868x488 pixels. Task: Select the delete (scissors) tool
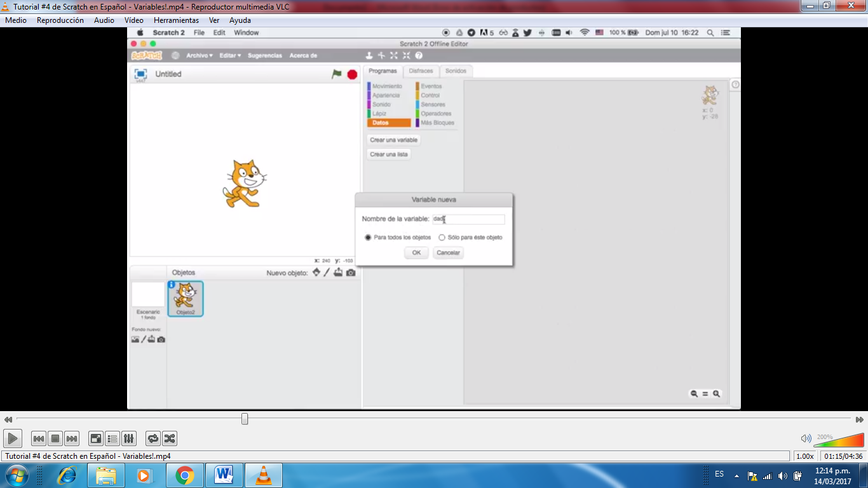tap(380, 55)
